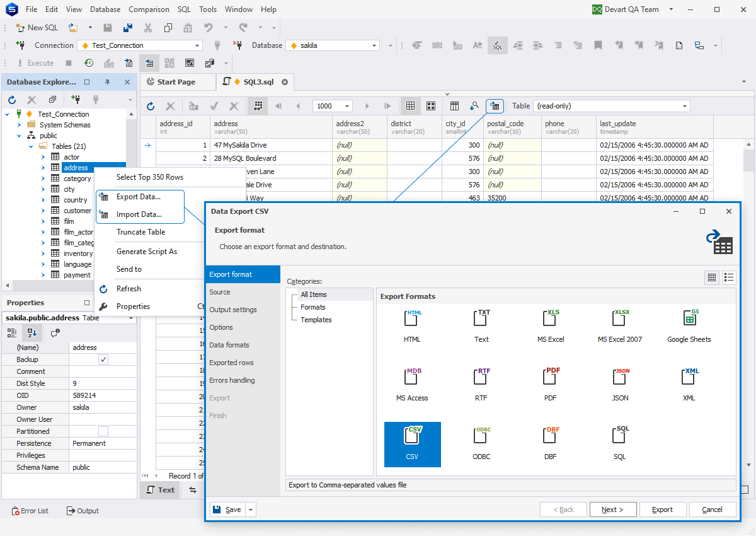Click the cell '47 MySakila Drive'
This screenshot has width=756, height=536.
(271, 145)
